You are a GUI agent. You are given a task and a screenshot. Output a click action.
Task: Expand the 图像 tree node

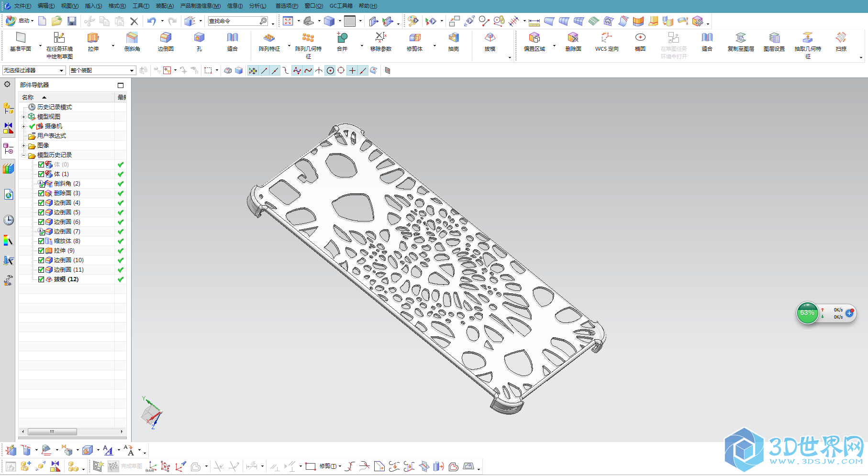coord(24,145)
